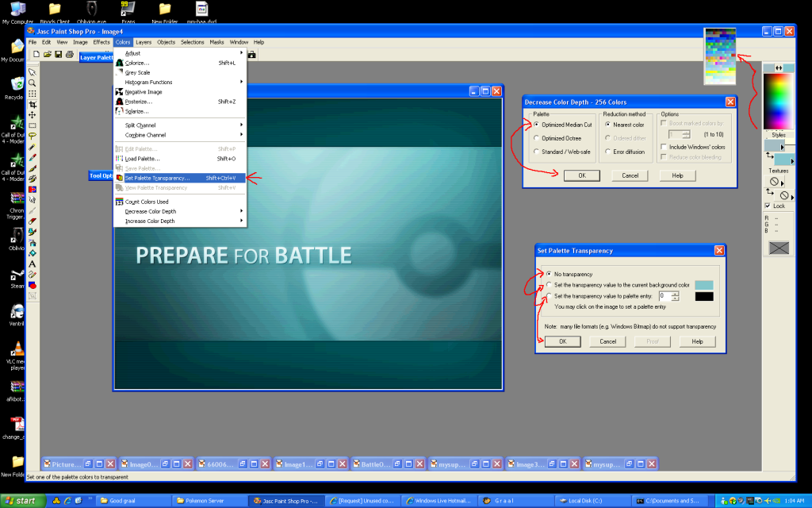
Task: Expand the Histogram Functions submenu
Action: 180,82
